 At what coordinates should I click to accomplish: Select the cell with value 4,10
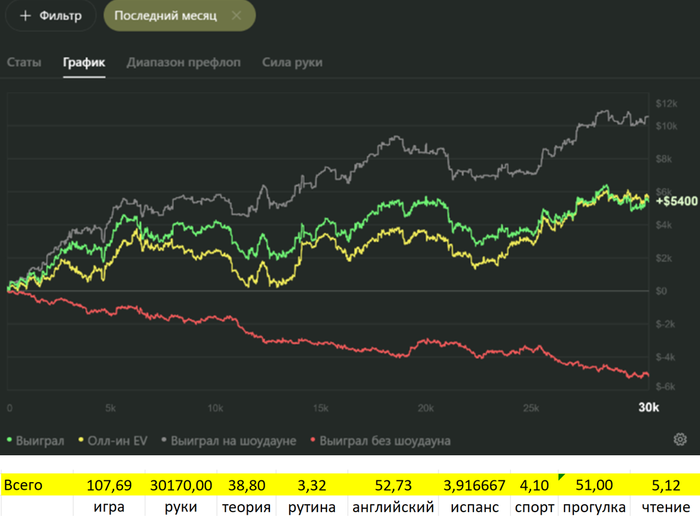coord(534,485)
